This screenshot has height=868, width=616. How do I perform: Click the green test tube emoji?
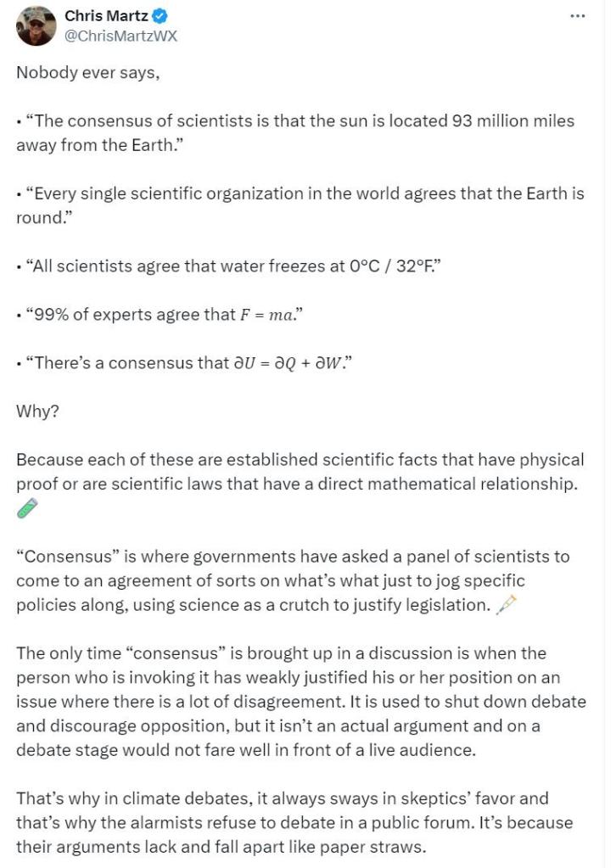[x=27, y=507]
